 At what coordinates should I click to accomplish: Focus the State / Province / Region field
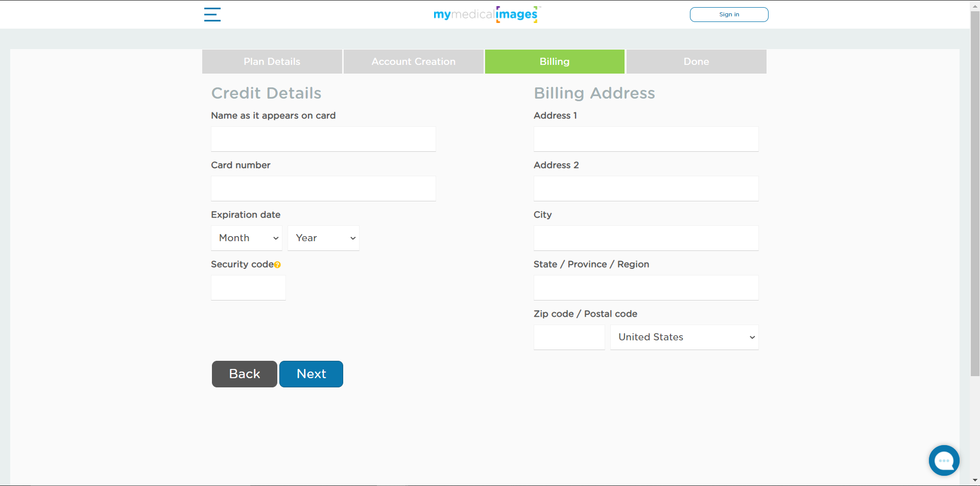tap(646, 288)
